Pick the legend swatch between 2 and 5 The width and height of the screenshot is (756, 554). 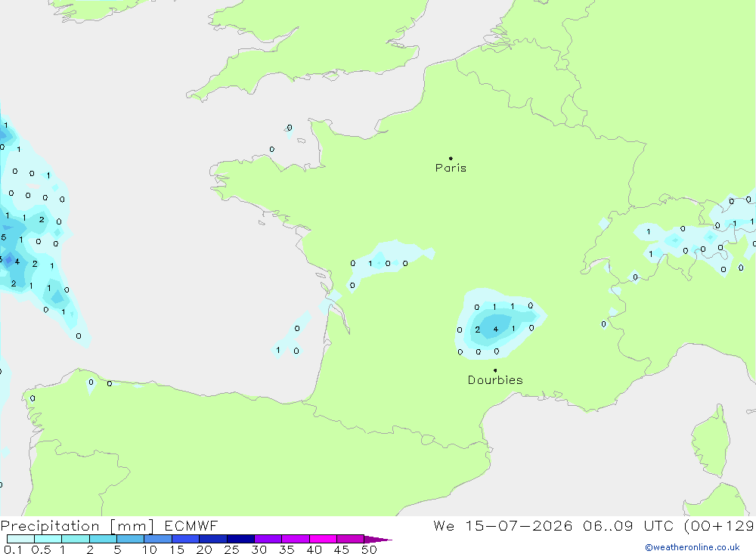click(x=103, y=539)
